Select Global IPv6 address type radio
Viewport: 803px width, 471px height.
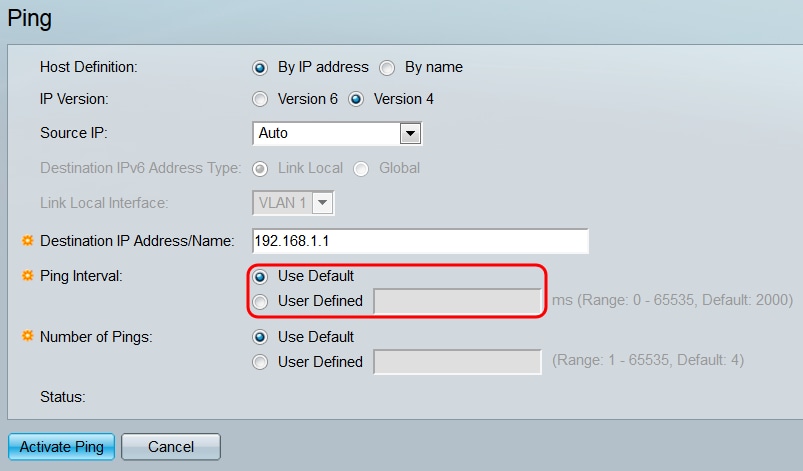tap(362, 168)
